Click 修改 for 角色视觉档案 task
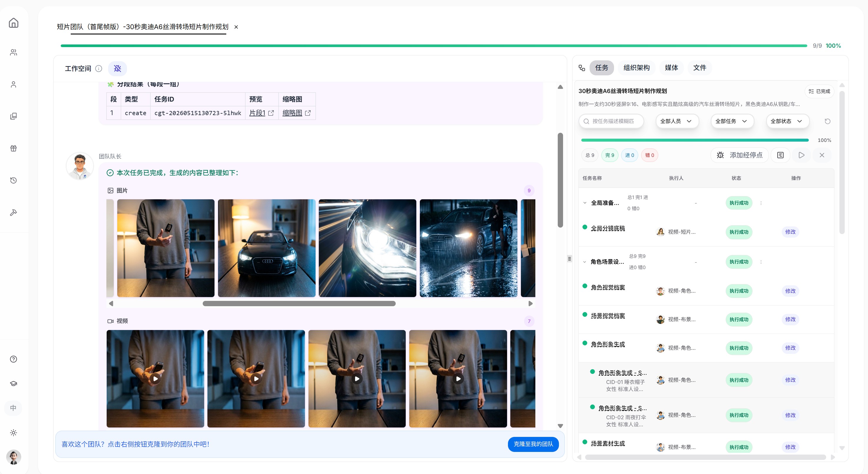 coord(790,291)
